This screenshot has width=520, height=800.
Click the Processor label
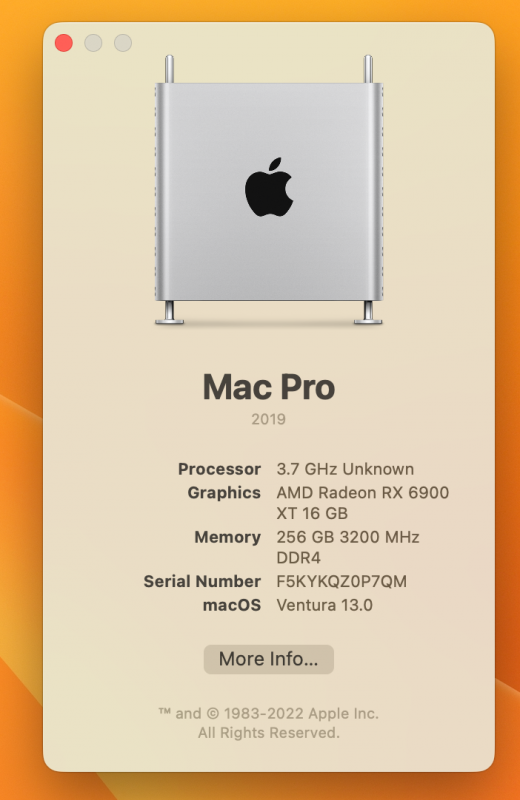219,469
